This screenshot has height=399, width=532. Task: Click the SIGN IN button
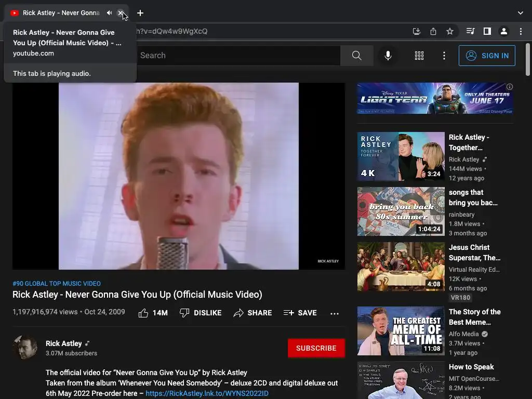click(x=487, y=55)
